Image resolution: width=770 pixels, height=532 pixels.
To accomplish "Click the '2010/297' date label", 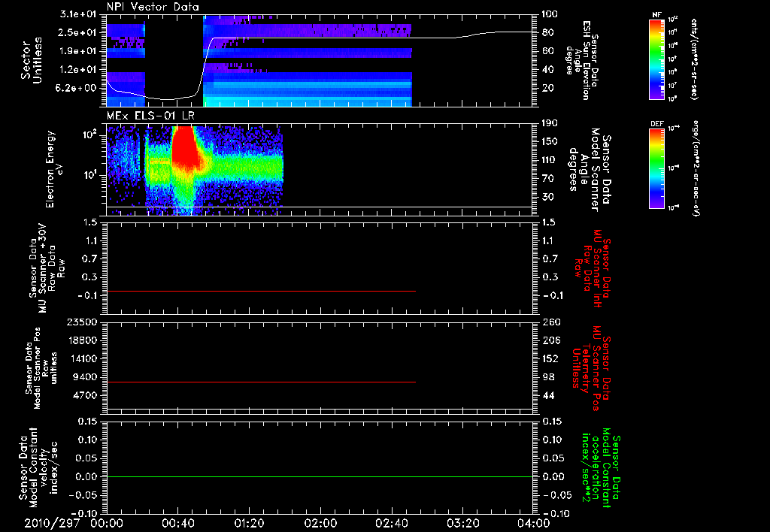I will 52,523.
